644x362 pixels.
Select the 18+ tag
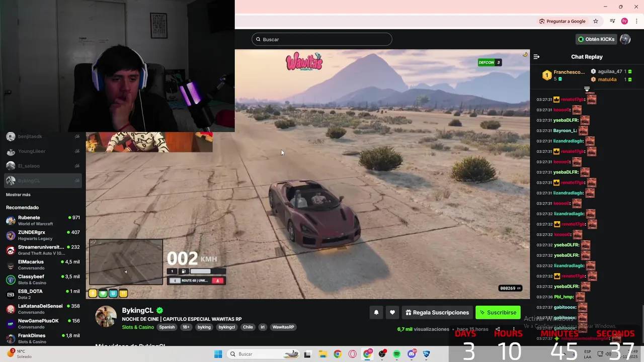coord(186,327)
